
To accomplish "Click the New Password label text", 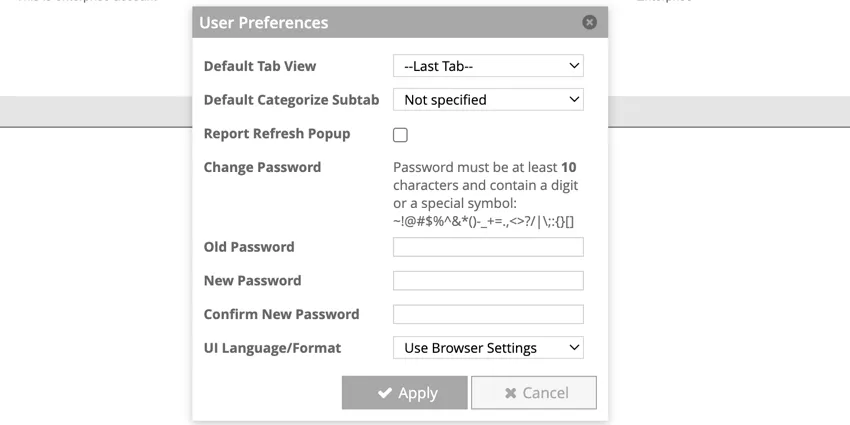I will coord(252,281).
